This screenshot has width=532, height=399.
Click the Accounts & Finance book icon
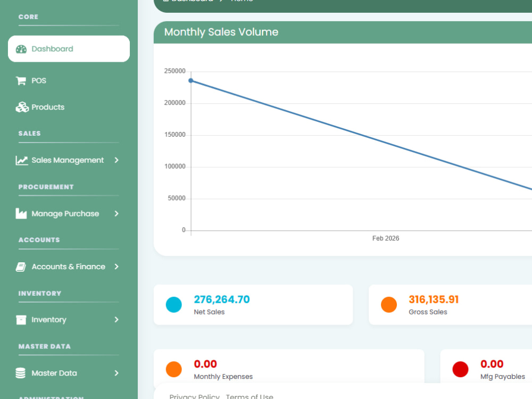21,267
